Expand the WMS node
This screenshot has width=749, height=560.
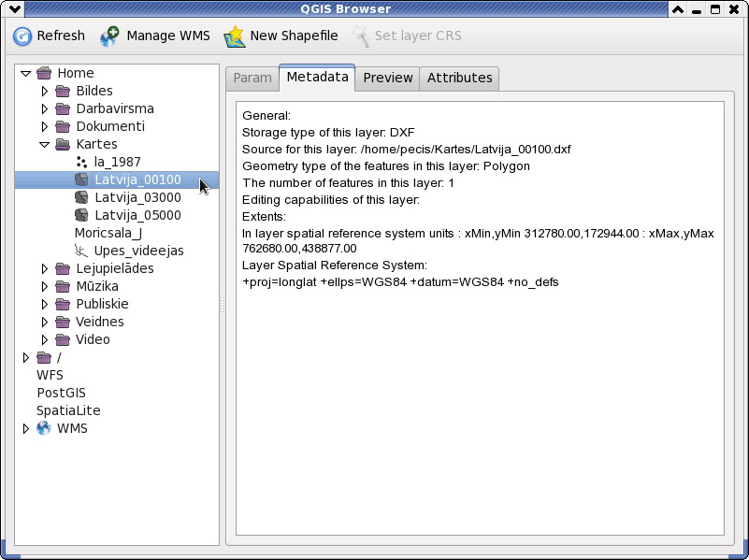[x=26, y=428]
